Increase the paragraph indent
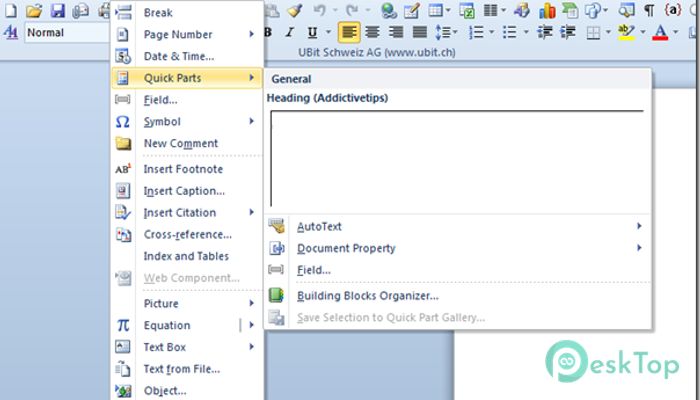700x400 pixels. click(x=567, y=32)
